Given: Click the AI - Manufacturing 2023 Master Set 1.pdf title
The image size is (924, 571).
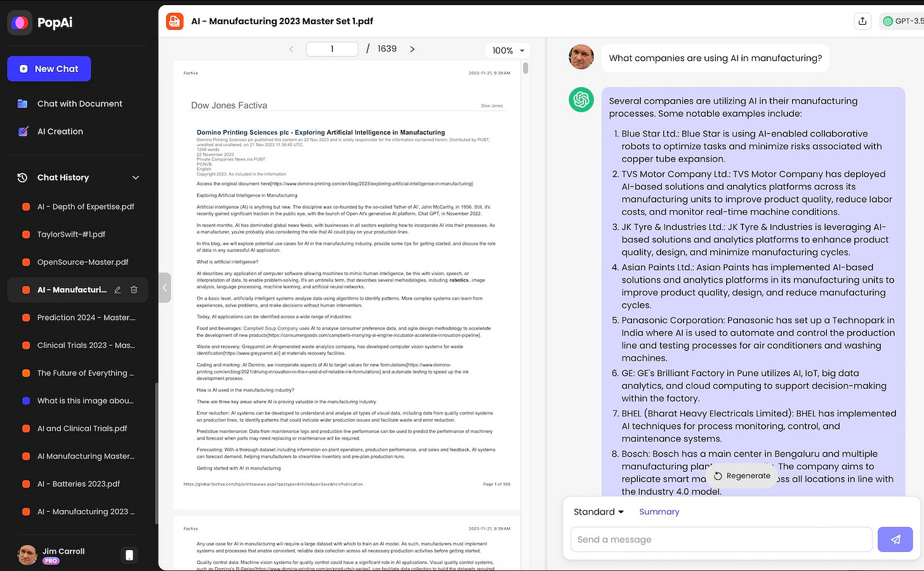Looking at the screenshot, I should pyautogui.click(x=282, y=22).
